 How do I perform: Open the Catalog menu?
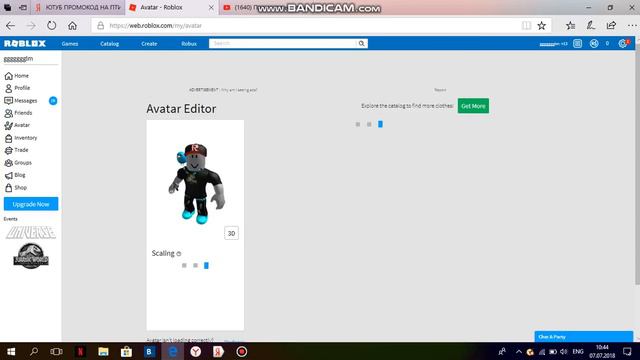pos(109,44)
